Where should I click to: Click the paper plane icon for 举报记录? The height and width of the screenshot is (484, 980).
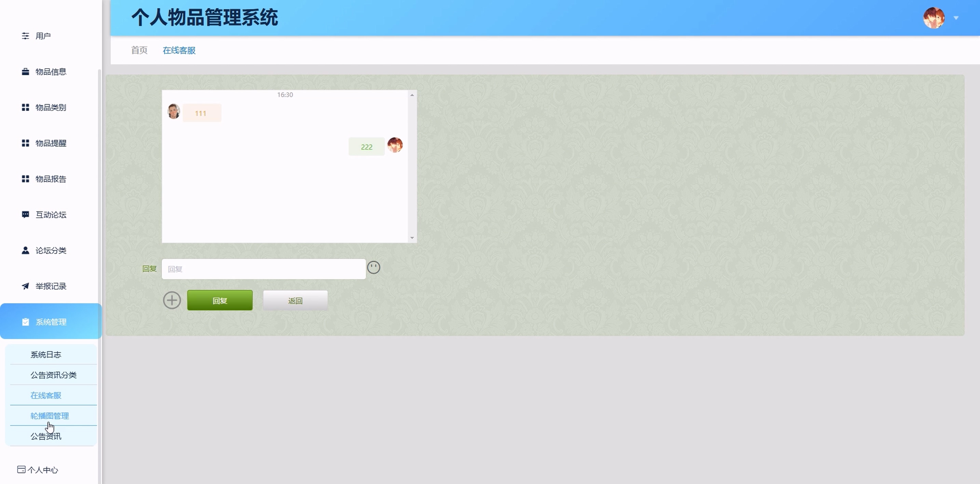click(x=25, y=286)
